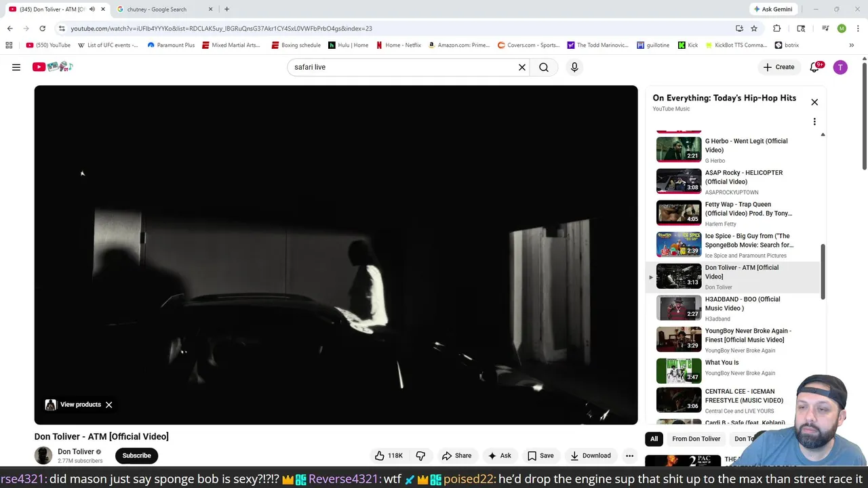Open the YouTube guide hamburger menu
Image resolution: width=868 pixels, height=488 pixels.
point(16,67)
